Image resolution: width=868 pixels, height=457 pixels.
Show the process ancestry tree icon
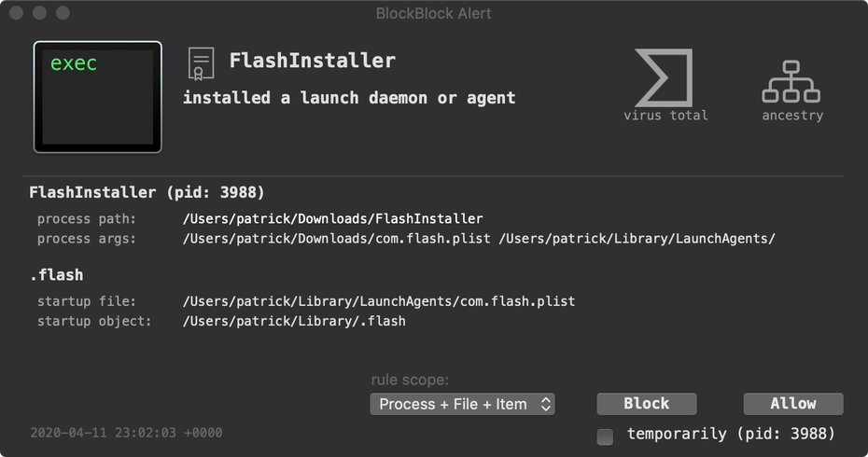pyautogui.click(x=791, y=82)
